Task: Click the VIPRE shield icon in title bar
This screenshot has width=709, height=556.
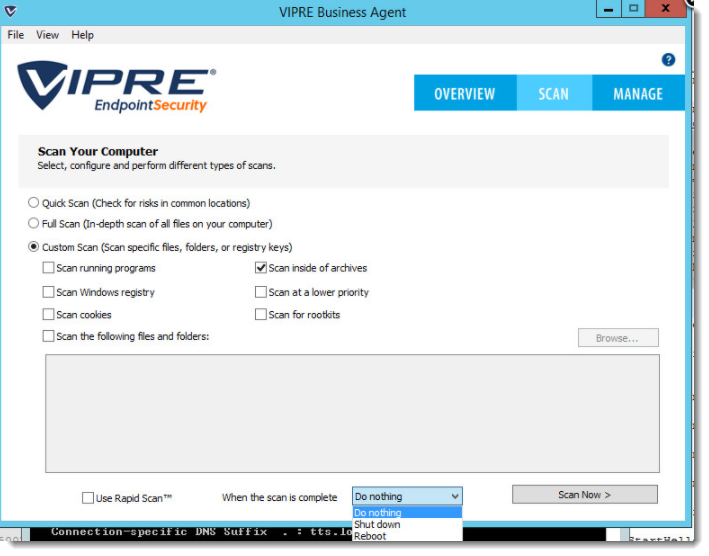Action: [10, 11]
